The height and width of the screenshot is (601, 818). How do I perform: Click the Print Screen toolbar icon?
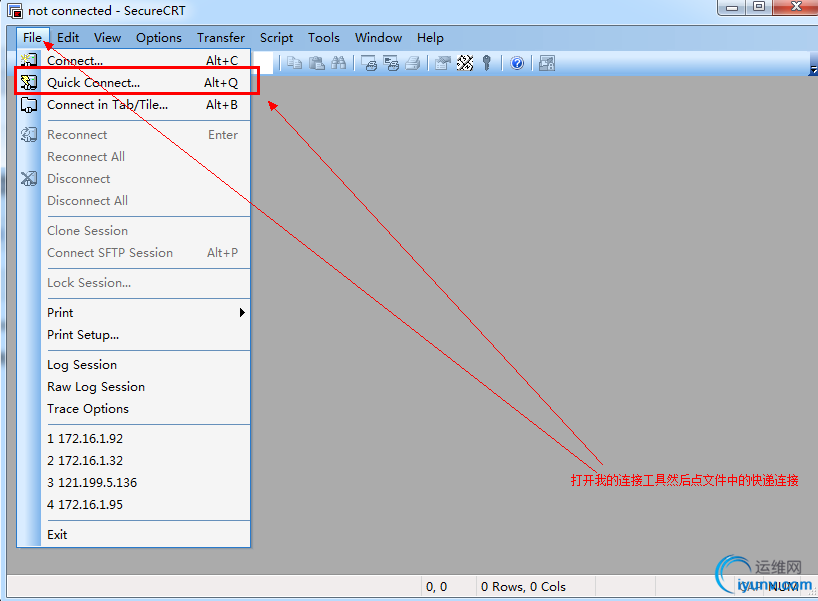pyautogui.click(x=369, y=63)
